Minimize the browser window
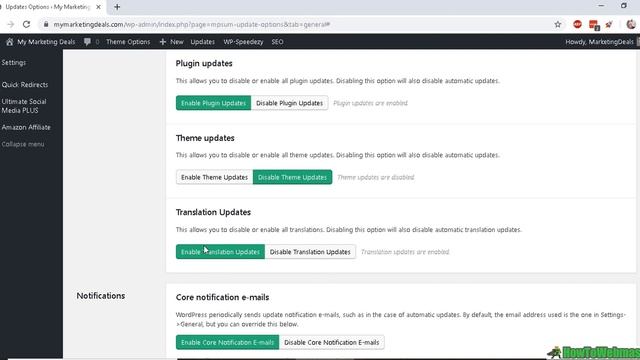 601,6
